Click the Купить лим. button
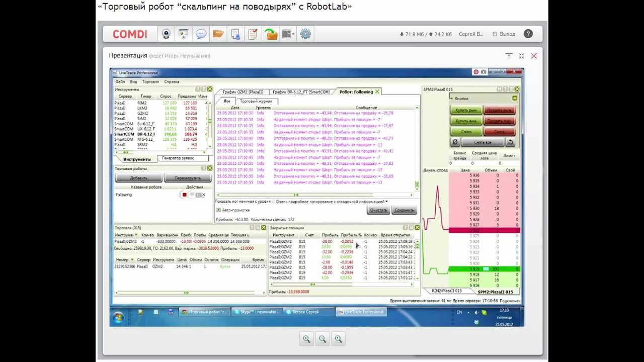This screenshot has width=644, height=362. pyautogui.click(x=466, y=121)
